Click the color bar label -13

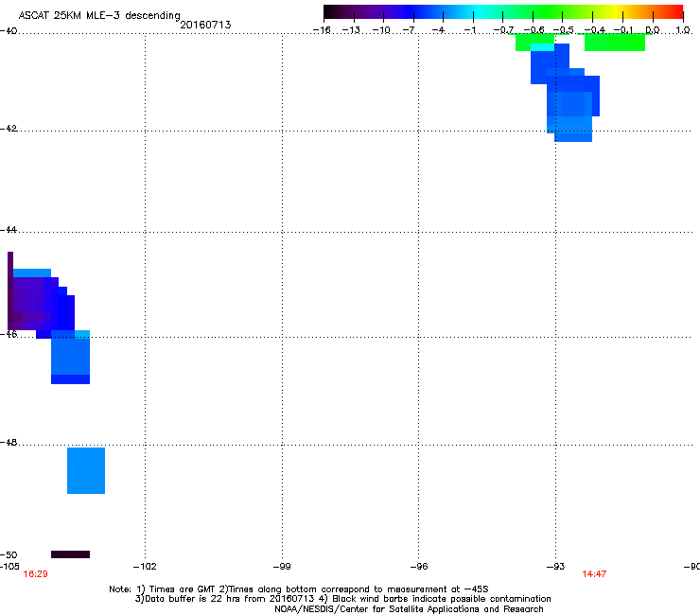[351, 30]
